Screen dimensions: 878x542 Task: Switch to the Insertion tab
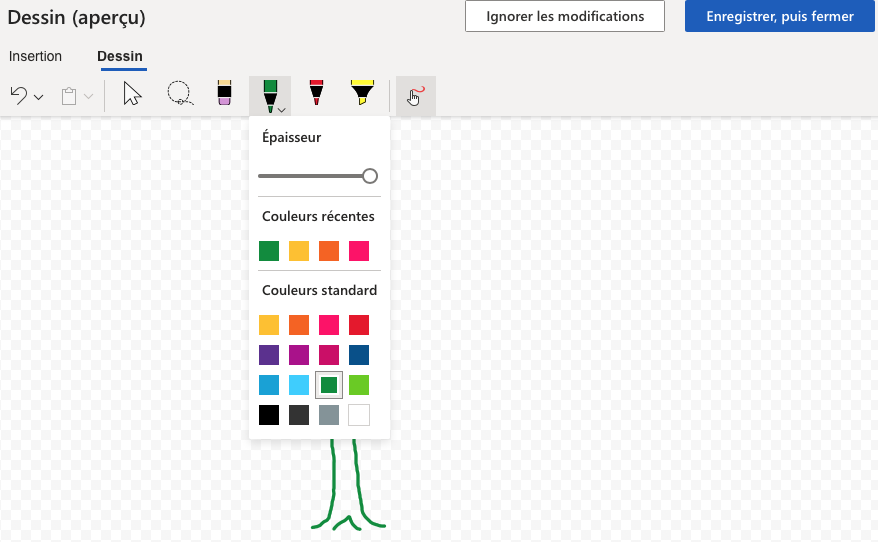pos(35,57)
